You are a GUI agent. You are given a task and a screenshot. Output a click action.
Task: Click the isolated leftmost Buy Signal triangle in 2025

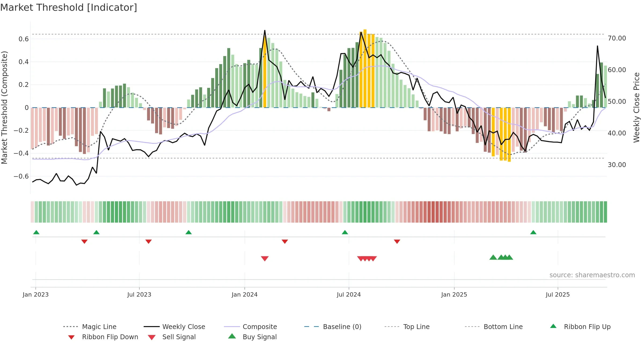click(x=493, y=257)
